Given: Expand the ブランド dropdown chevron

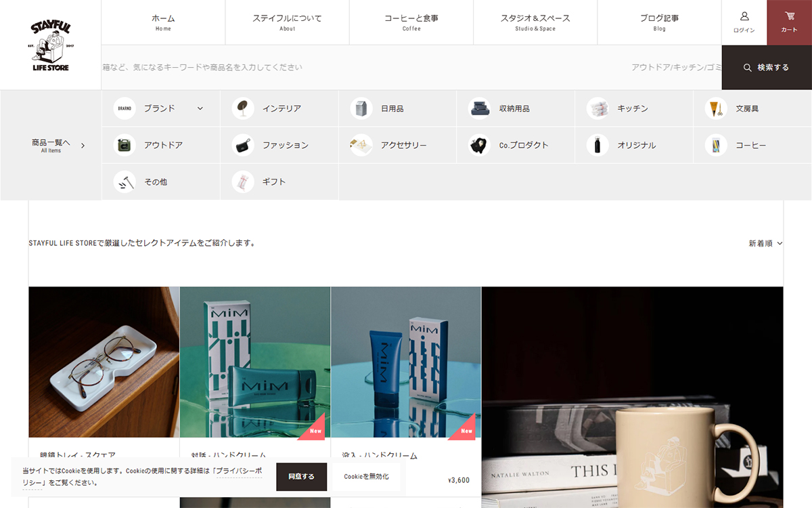Looking at the screenshot, I should point(200,108).
